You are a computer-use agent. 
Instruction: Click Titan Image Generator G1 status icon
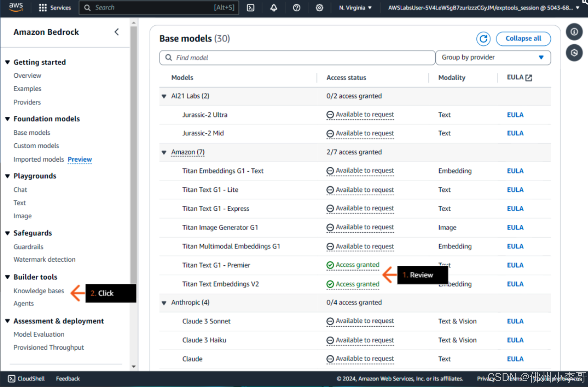pyautogui.click(x=330, y=227)
